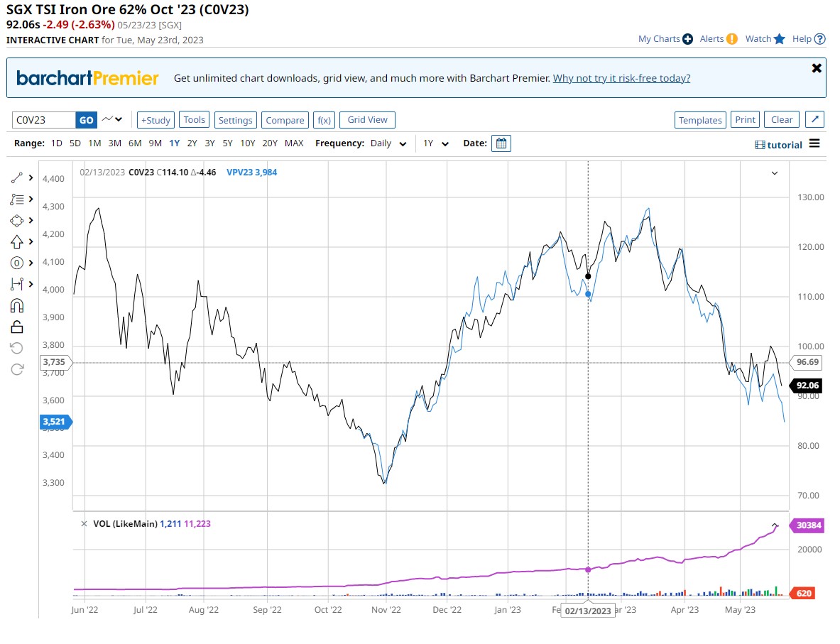Activate the magnet snap tool
The height and width of the screenshot is (644, 840).
pos(18,305)
